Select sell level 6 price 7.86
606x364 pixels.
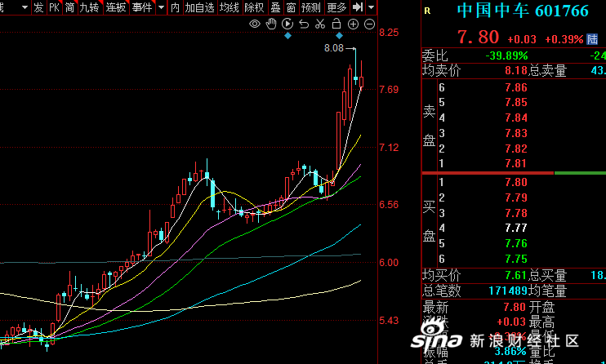516,87
